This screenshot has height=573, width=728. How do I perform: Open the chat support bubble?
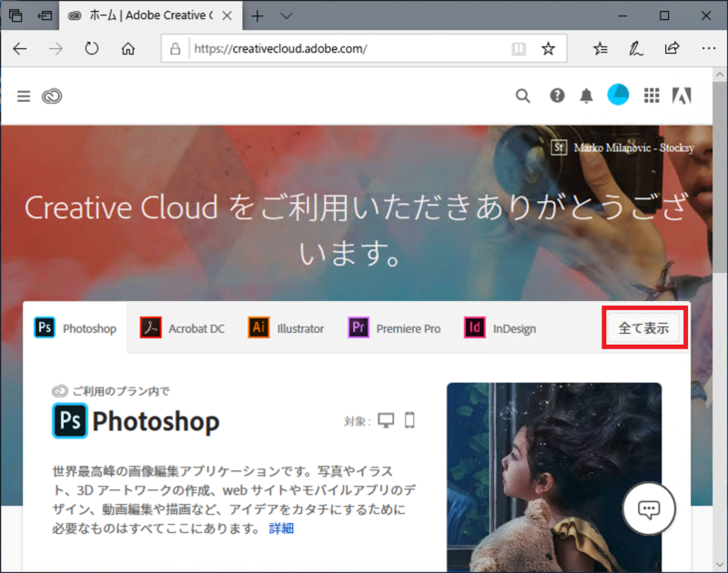(649, 508)
